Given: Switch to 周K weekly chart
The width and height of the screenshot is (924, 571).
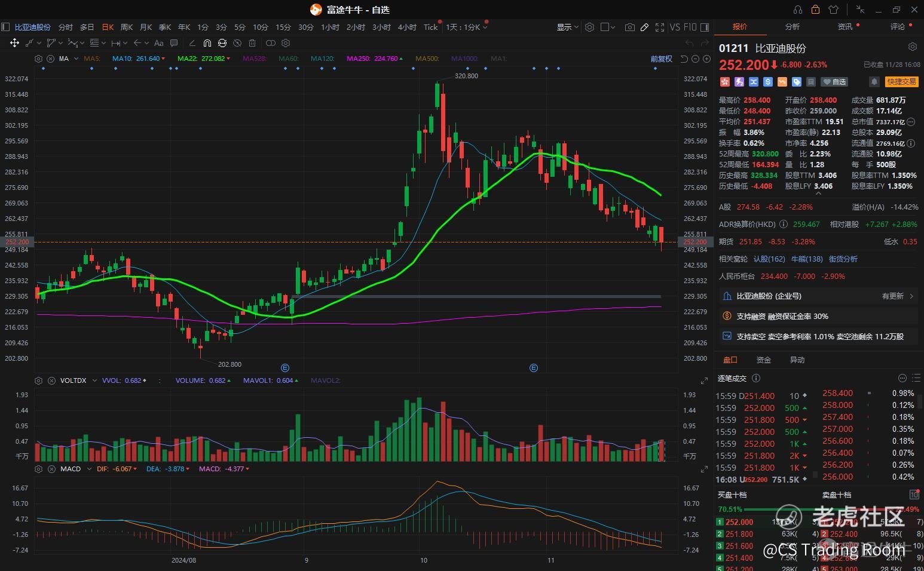Looking at the screenshot, I should click(x=127, y=27).
